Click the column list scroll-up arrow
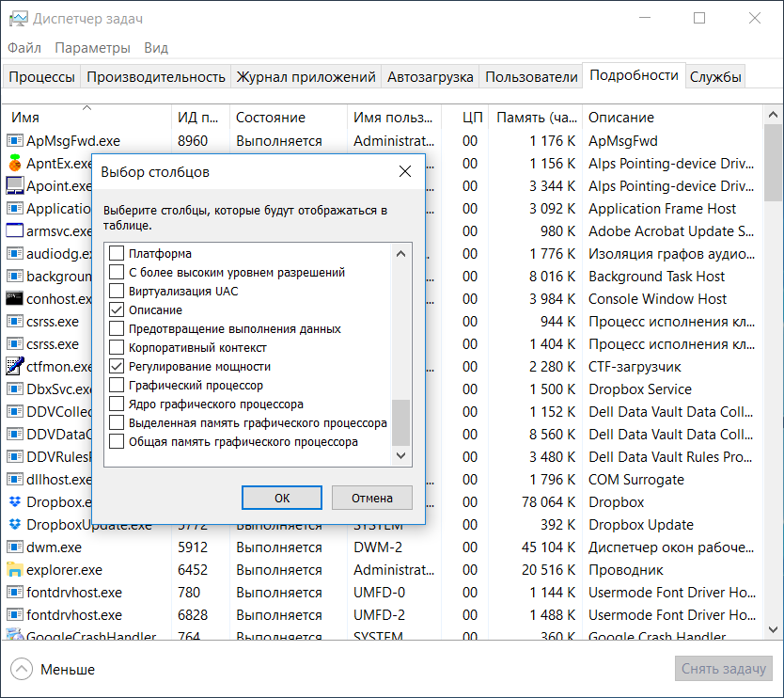 401,254
